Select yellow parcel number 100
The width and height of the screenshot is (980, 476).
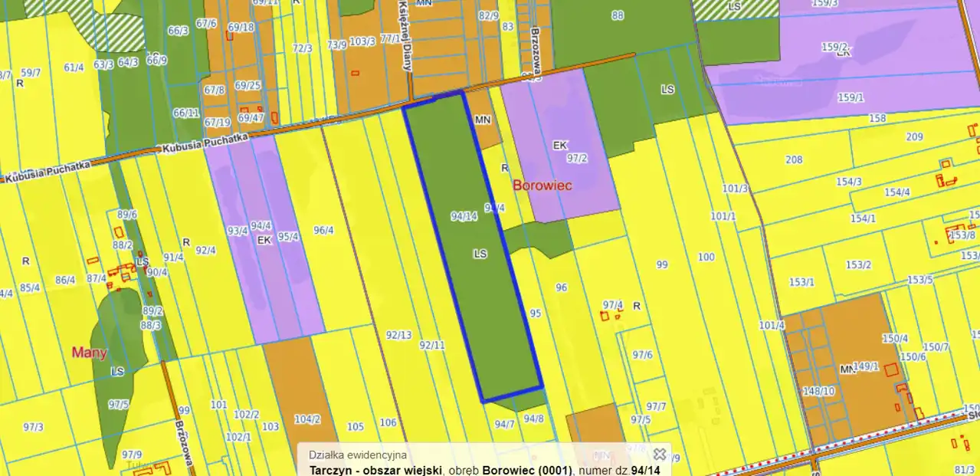click(x=706, y=257)
